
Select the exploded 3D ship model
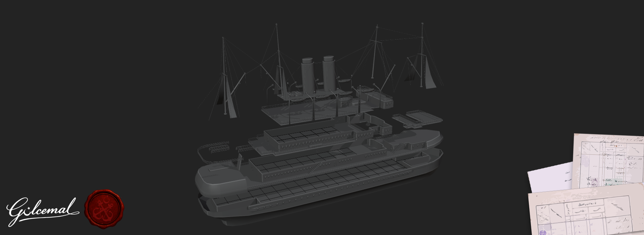click(x=319, y=124)
